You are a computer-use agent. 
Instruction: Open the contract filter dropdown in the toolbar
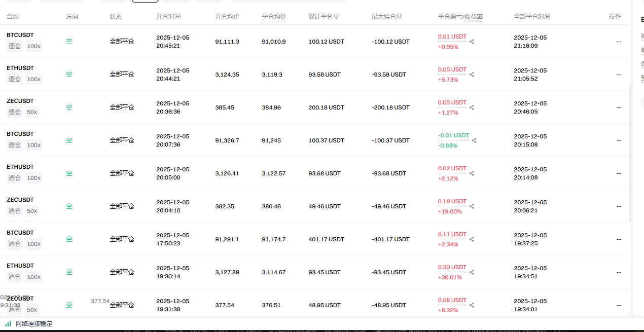click(x=61, y=2)
